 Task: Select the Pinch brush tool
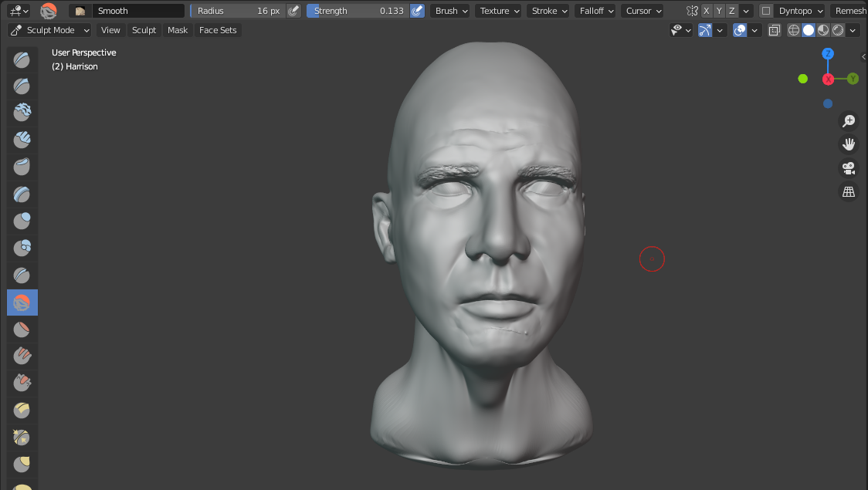click(22, 438)
